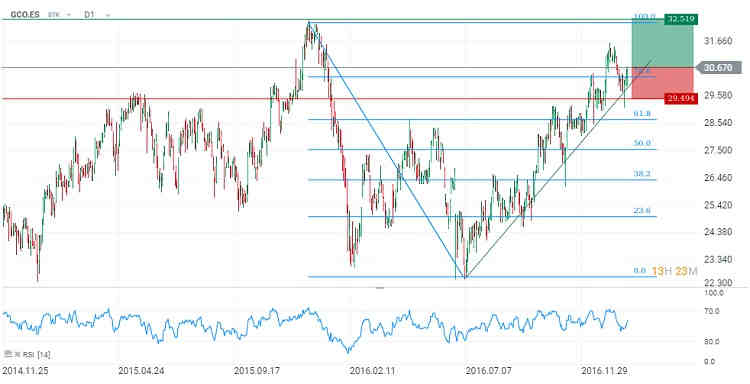The image size is (750, 384).
Task: Click the RSI indicator settings icon
Action: pos(8,354)
